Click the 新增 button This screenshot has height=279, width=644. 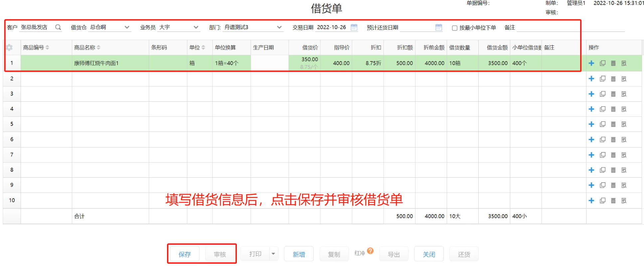click(x=299, y=254)
